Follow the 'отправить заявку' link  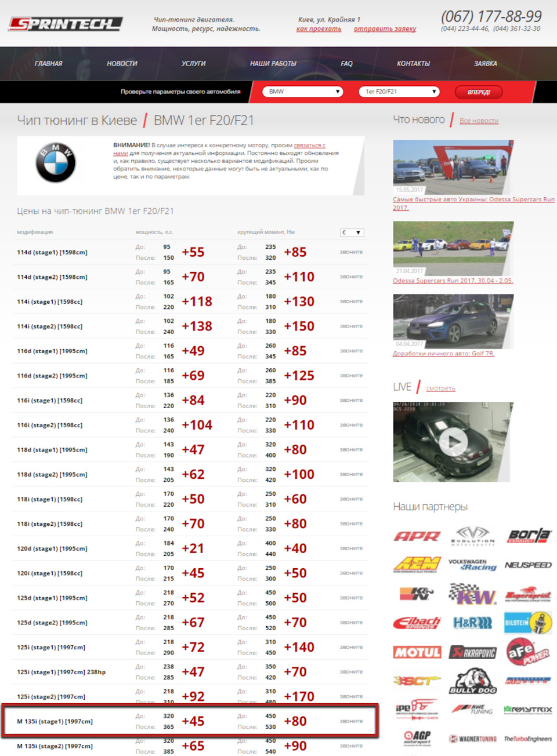tap(385, 28)
